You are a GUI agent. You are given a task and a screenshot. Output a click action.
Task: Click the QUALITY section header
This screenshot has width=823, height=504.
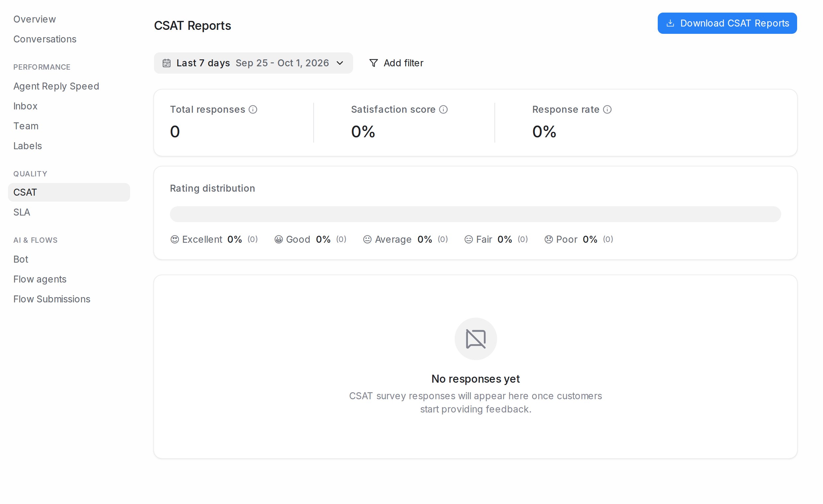(30, 174)
